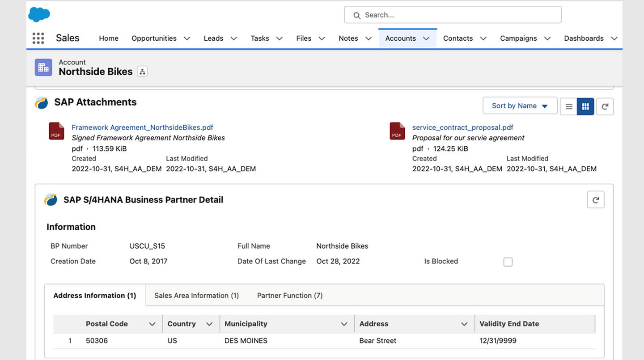The width and height of the screenshot is (644, 360).
Task: Open Framework Agreement_NorthsideBikes.pdf link
Action: coord(143,127)
